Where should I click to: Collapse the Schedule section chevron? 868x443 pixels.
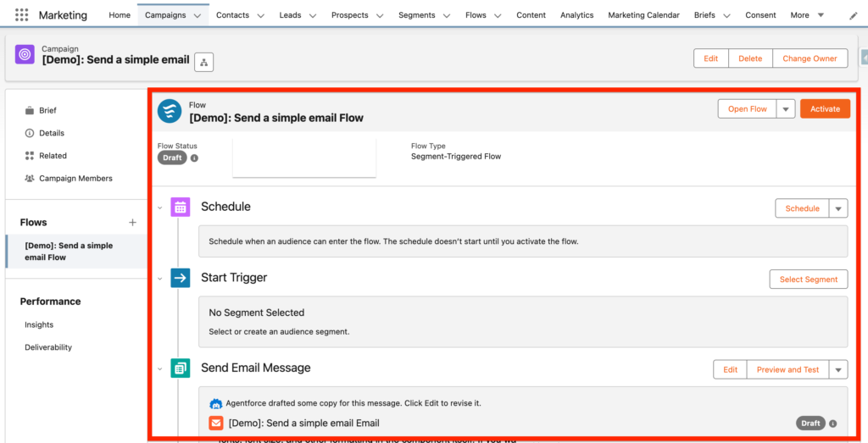click(159, 208)
